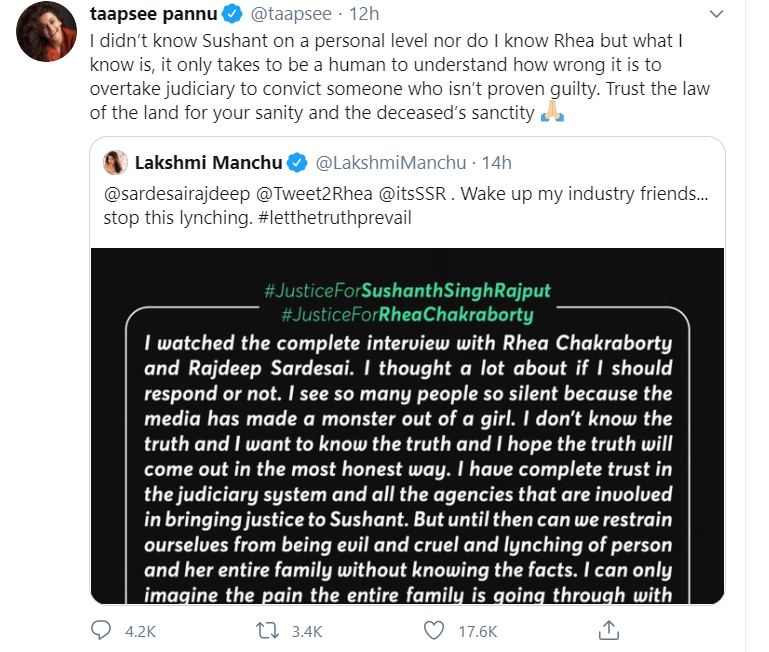Click the 17.6K likes count
769x652 pixels.
click(x=478, y=631)
